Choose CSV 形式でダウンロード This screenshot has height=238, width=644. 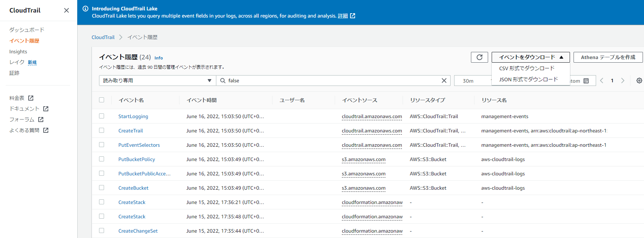pyautogui.click(x=527, y=68)
